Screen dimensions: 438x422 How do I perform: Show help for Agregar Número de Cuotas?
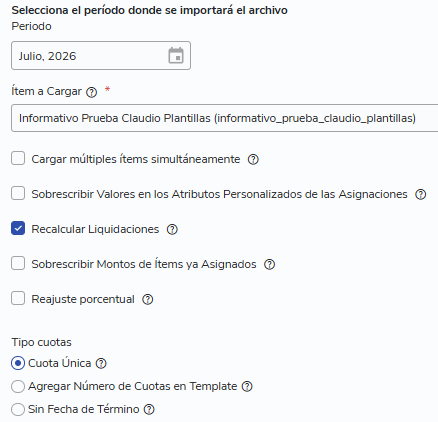(247, 386)
